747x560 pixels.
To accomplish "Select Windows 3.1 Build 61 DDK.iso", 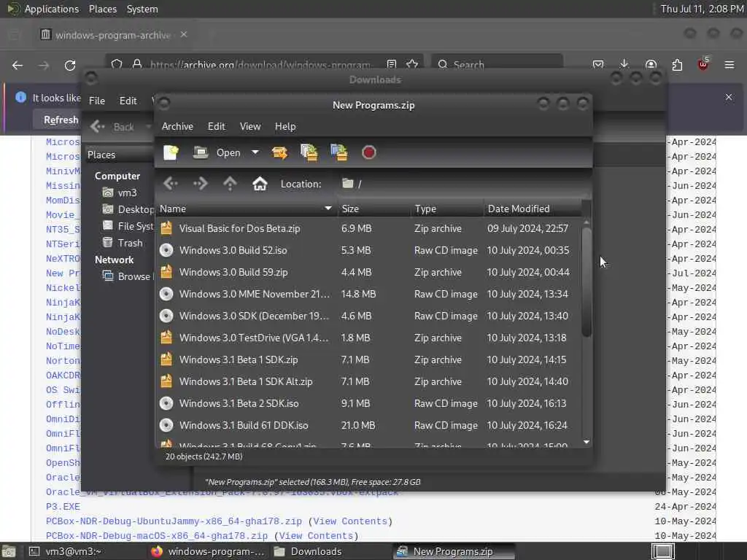I will pyautogui.click(x=368, y=426).
